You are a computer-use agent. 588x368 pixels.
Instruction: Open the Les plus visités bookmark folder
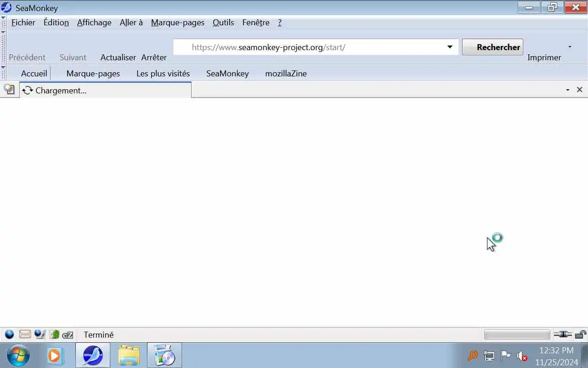pos(163,73)
